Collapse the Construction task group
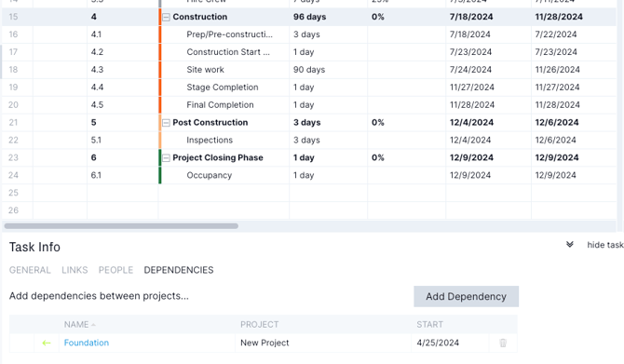 [166, 17]
